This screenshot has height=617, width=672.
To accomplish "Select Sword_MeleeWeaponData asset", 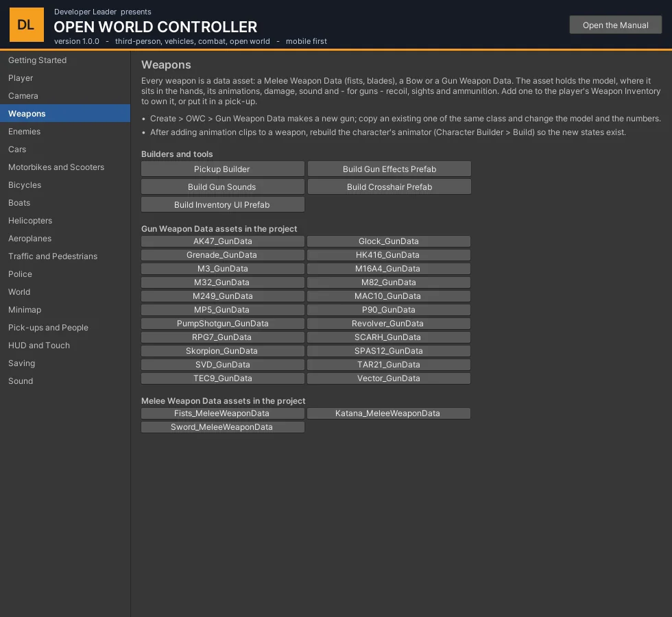I will (x=223, y=427).
